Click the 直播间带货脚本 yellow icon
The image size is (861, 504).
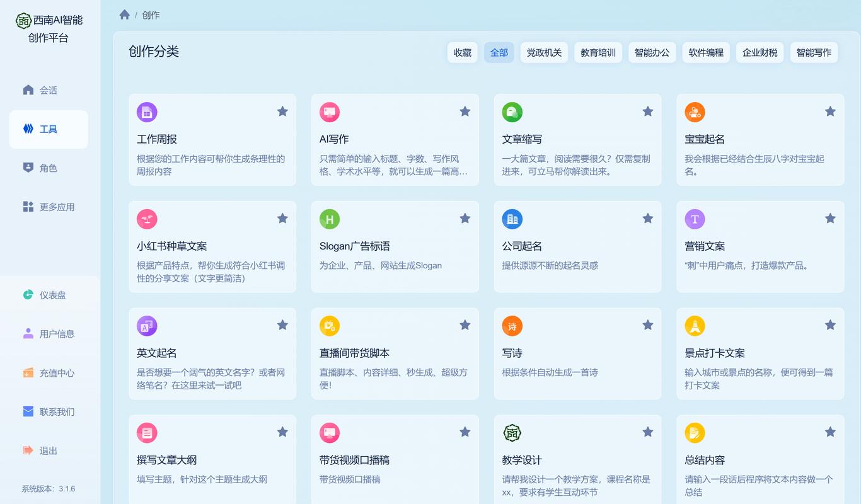coord(330,326)
